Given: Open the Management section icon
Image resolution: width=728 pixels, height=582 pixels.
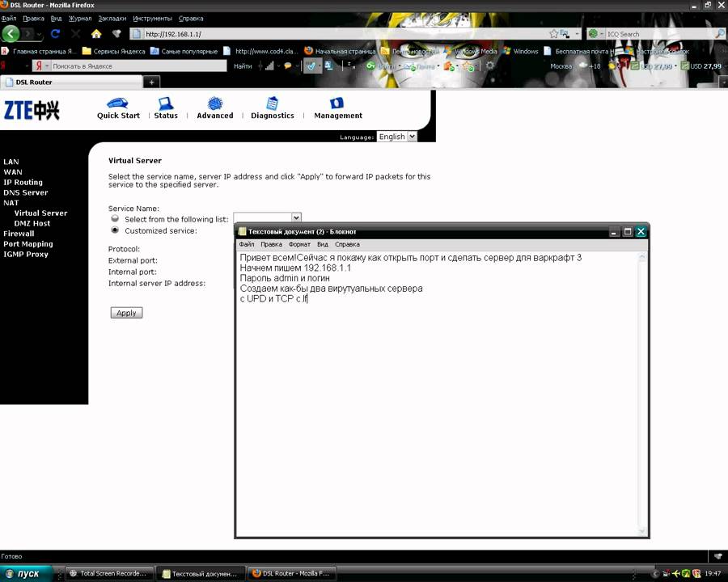Looking at the screenshot, I should click(336, 103).
